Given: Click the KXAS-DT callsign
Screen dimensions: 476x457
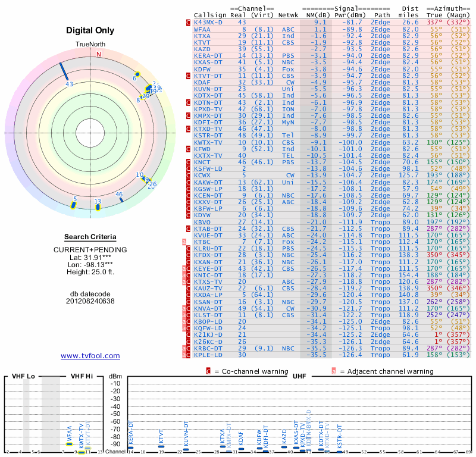Looking at the screenshot, I should [x=208, y=62].
